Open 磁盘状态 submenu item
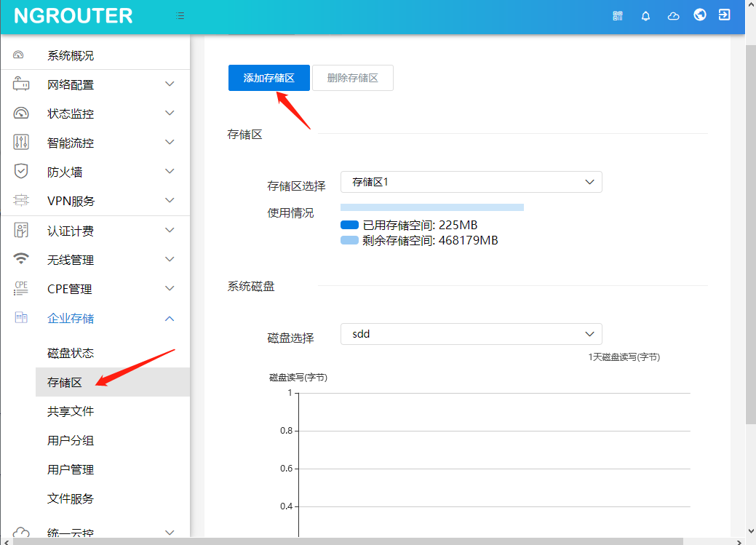 71,353
